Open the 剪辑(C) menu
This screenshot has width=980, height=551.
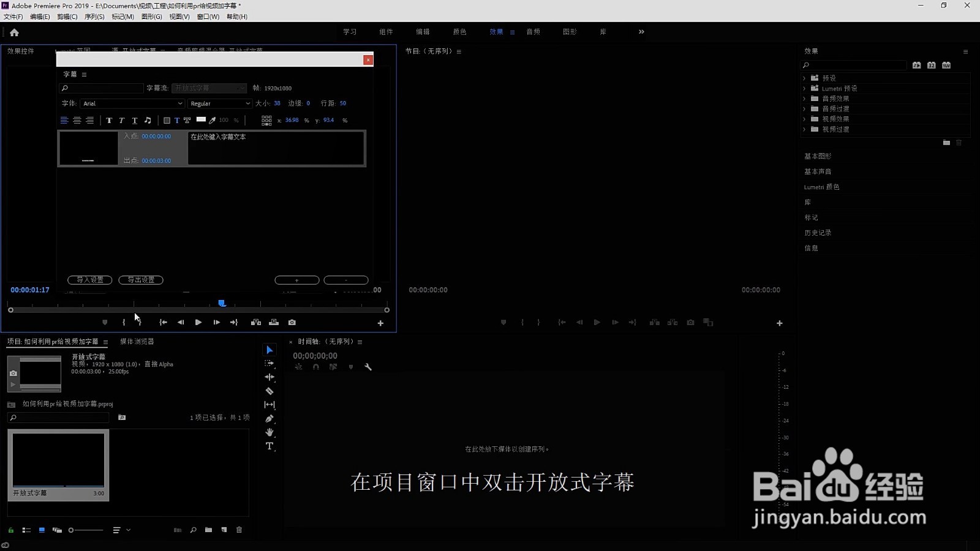tap(67, 17)
